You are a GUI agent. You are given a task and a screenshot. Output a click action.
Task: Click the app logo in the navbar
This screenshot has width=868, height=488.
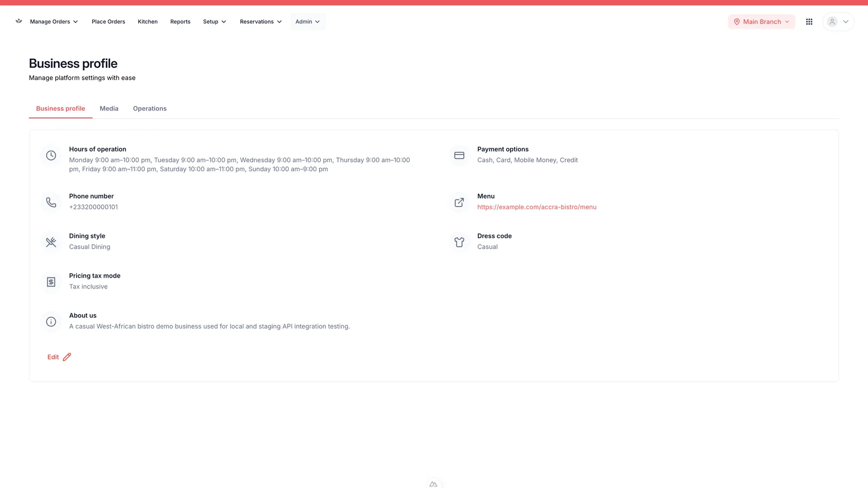(19, 21)
